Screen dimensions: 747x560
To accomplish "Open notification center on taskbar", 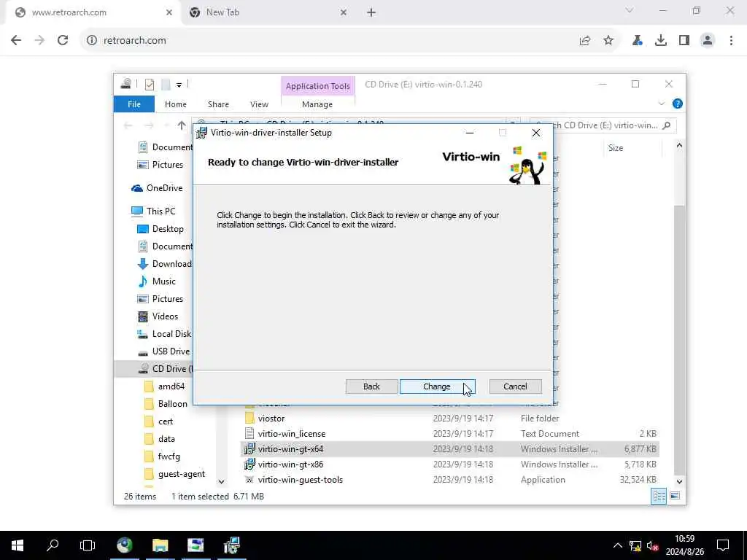I will [x=723, y=545].
